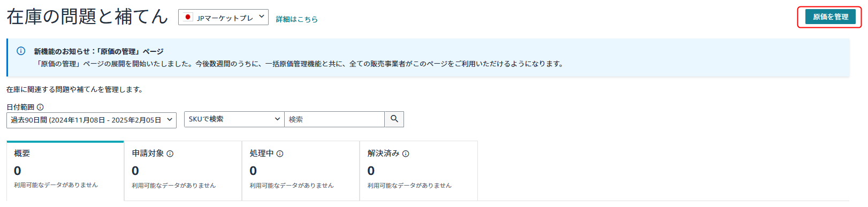Open the 詳細はこちら link
Image resolution: width=868 pixels, height=207 pixels.
297,19
